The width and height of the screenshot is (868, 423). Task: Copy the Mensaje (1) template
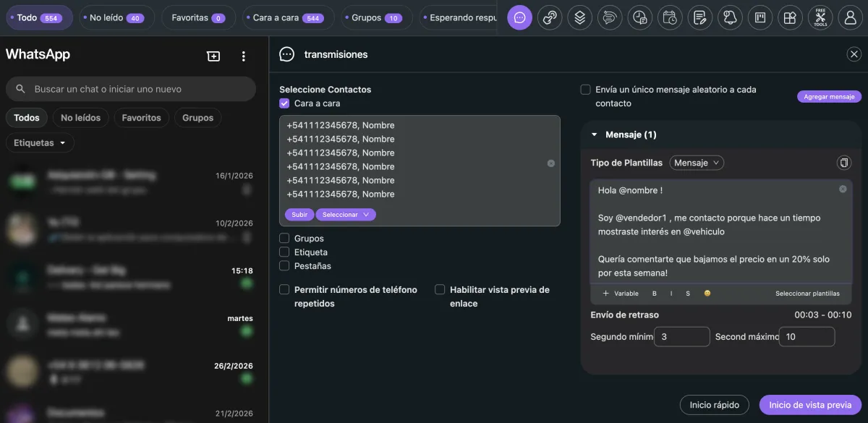click(843, 163)
